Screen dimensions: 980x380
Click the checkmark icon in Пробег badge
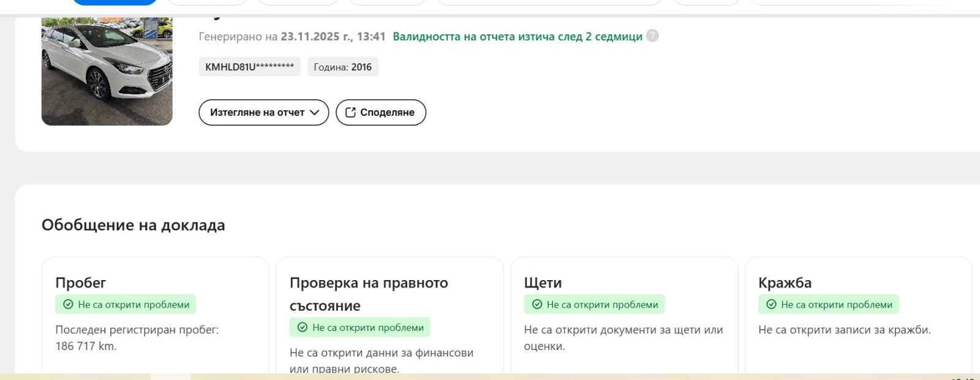coord(68,305)
